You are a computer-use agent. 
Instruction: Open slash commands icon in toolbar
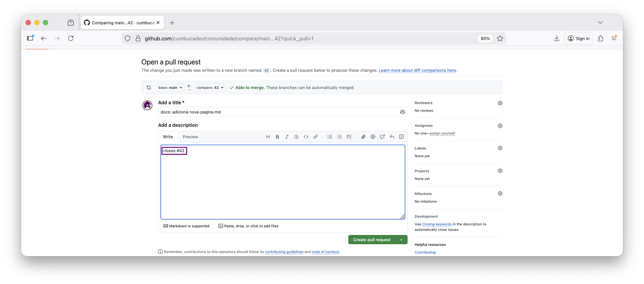[401, 137]
